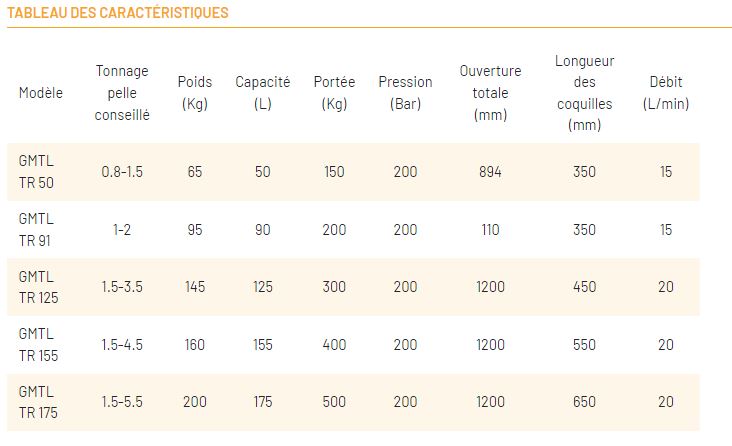Select the GMTL TR 91 model cell
Viewport: 732px width, 446px height.
37,229
